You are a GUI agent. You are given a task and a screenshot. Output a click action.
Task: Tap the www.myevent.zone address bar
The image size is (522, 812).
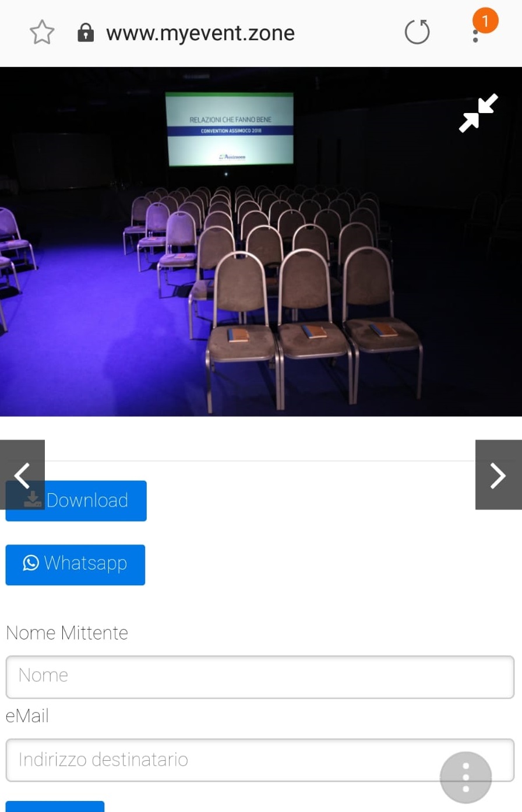point(200,33)
